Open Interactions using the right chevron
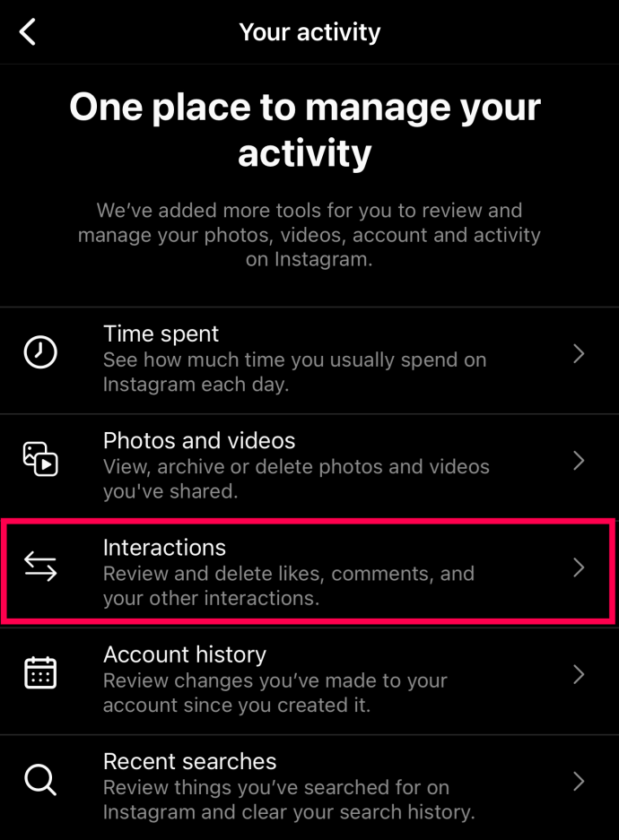The height and width of the screenshot is (840, 619). [579, 567]
